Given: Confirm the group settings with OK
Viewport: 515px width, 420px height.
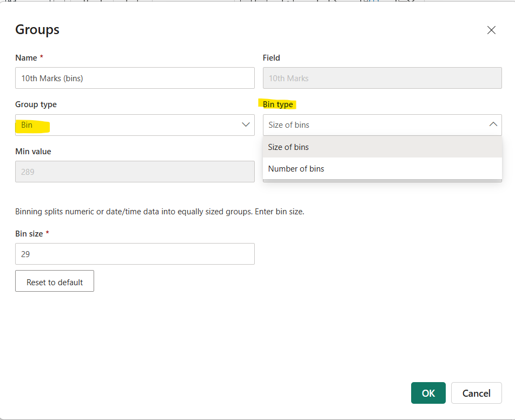Looking at the screenshot, I should [x=428, y=393].
